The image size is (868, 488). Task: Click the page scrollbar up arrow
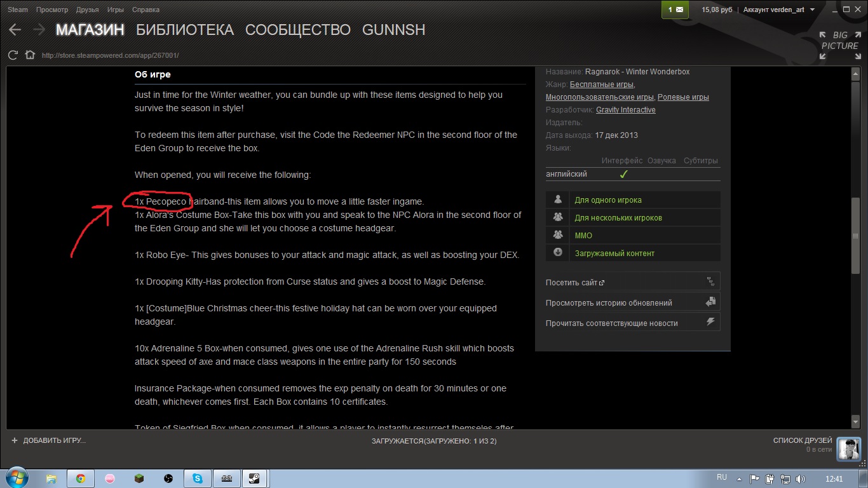(x=855, y=75)
